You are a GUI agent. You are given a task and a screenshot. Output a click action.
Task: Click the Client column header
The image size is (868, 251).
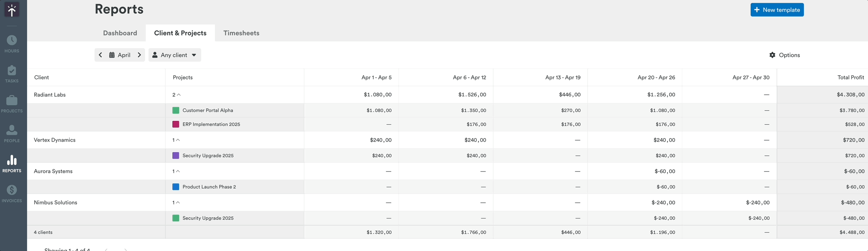(x=41, y=77)
